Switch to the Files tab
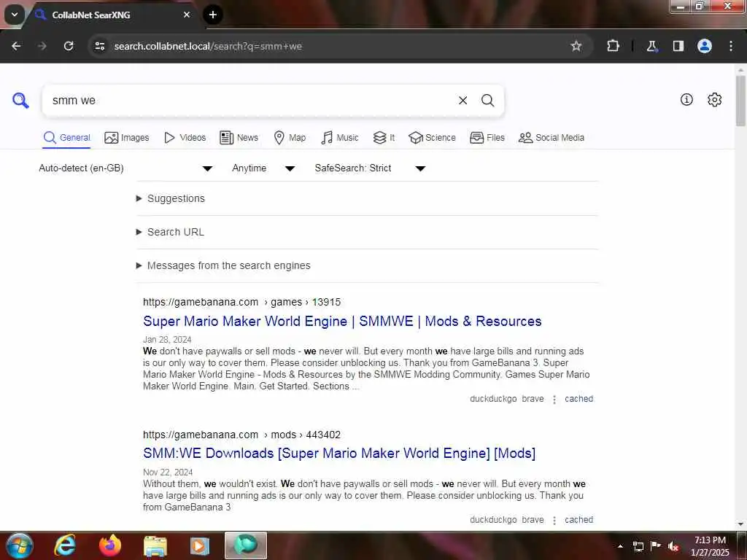 tap(487, 138)
